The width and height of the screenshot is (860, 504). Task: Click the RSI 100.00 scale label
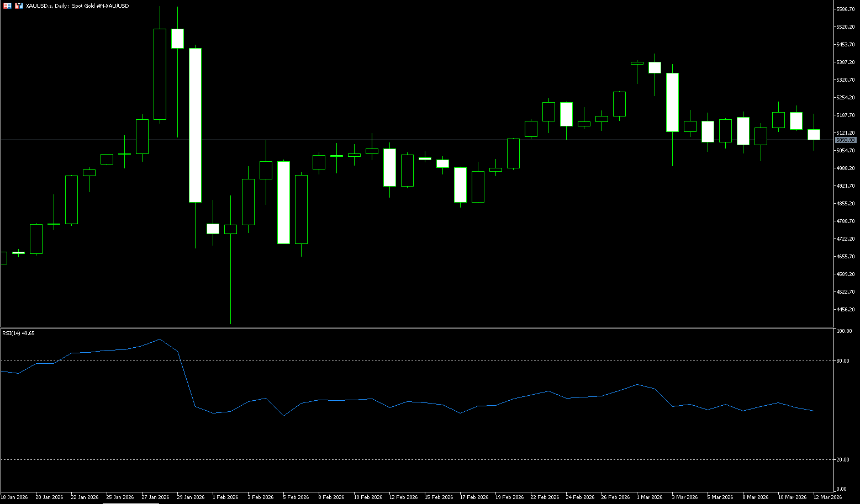[844, 331]
